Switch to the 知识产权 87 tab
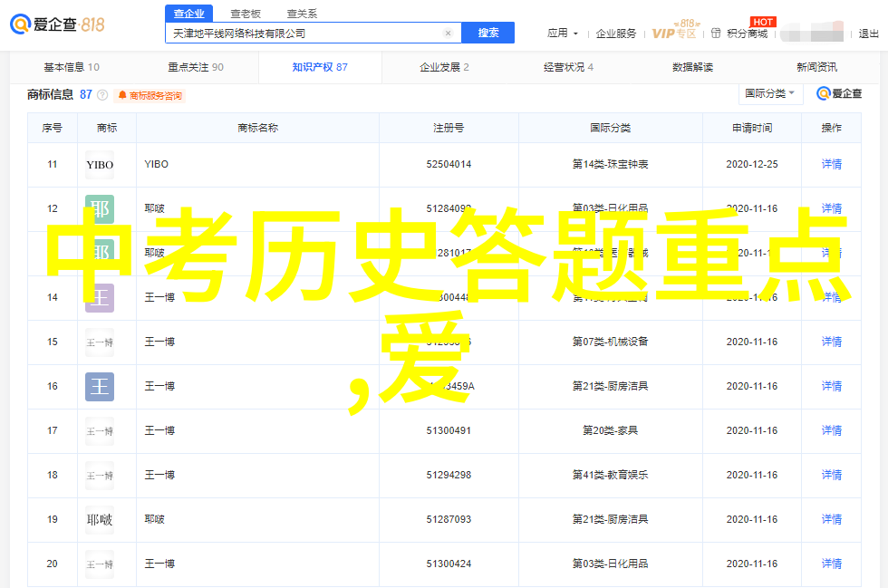888x588 pixels. pyautogui.click(x=320, y=67)
